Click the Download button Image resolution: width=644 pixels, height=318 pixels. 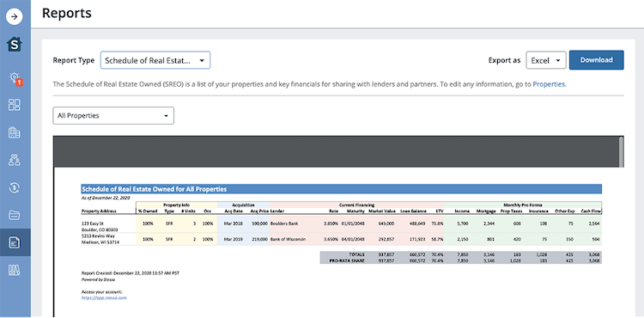pyautogui.click(x=597, y=60)
